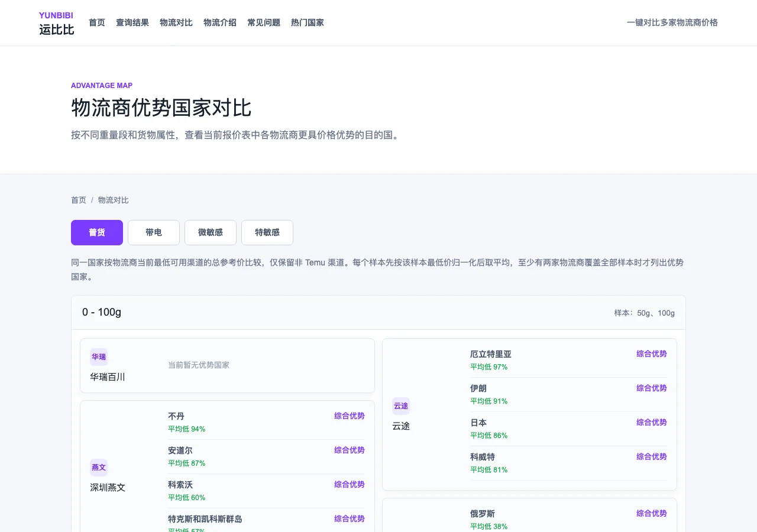Click 综合优势 tag in the 科索沃 row

click(350, 484)
